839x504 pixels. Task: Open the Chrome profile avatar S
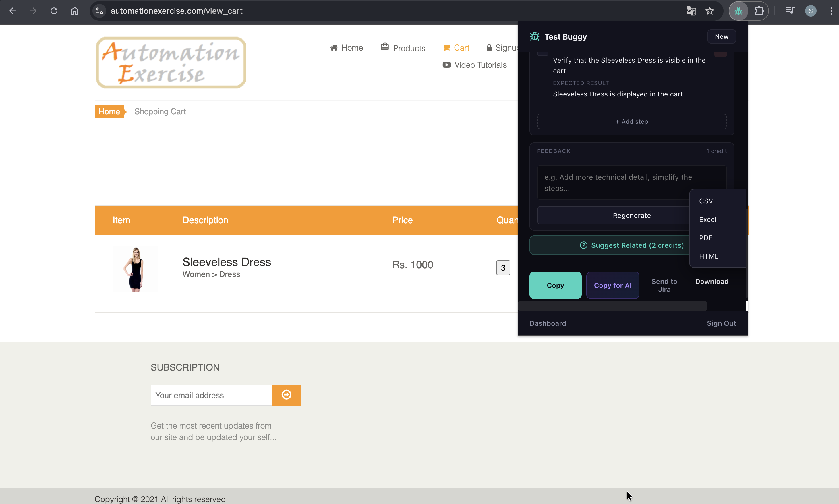tap(811, 11)
